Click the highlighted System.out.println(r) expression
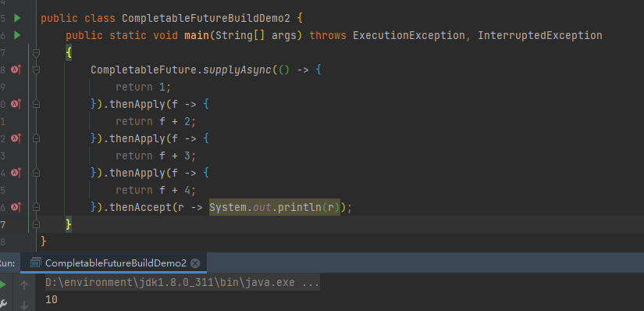This screenshot has height=311, width=644. tap(275, 207)
